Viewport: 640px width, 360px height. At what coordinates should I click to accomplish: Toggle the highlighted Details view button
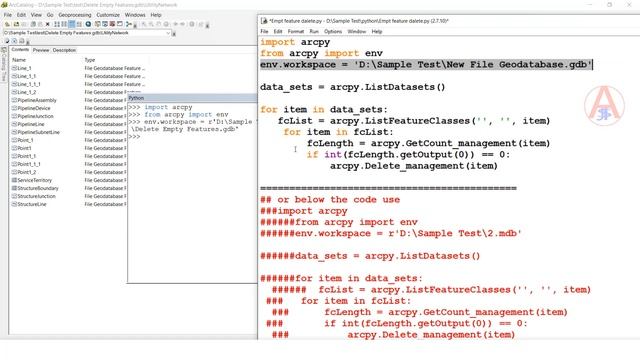(x=71, y=24)
